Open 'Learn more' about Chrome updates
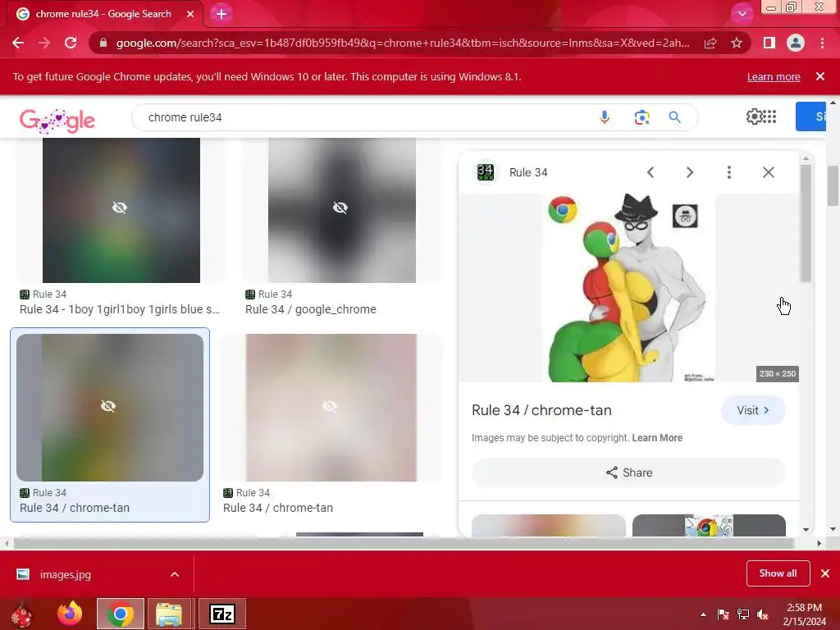Viewport: 840px width, 630px height. coord(774,76)
